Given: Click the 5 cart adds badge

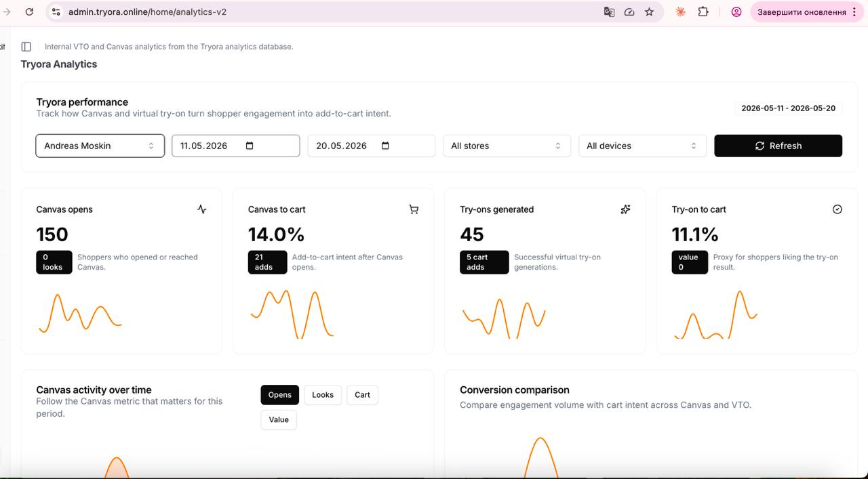Looking at the screenshot, I should coord(484,262).
